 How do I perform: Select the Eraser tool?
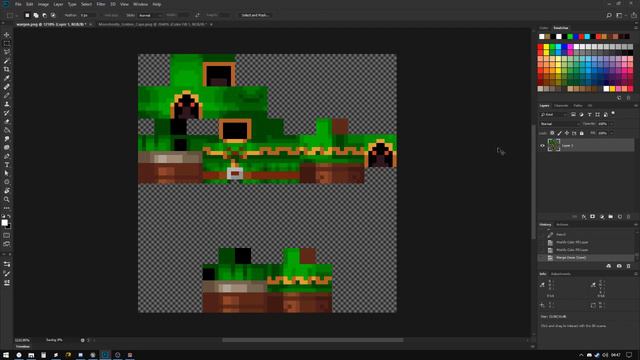[x=7, y=121]
